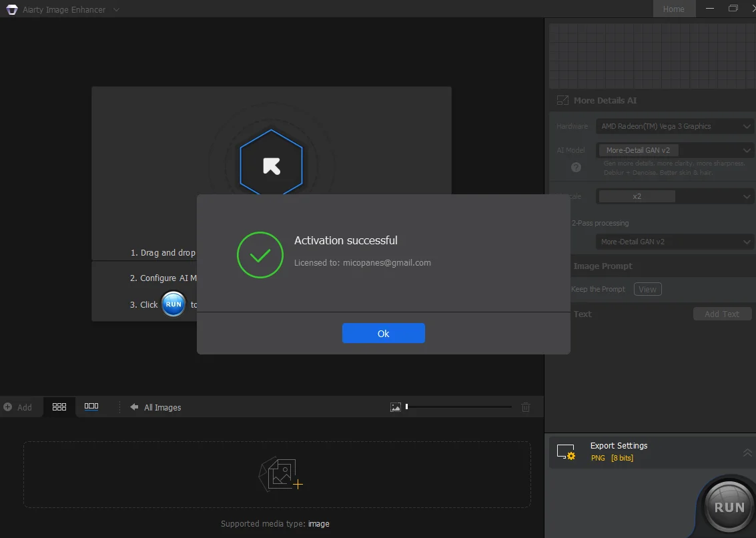Click the Ok button in activation dialog
Screen dimensions: 756x538
pos(383,334)
